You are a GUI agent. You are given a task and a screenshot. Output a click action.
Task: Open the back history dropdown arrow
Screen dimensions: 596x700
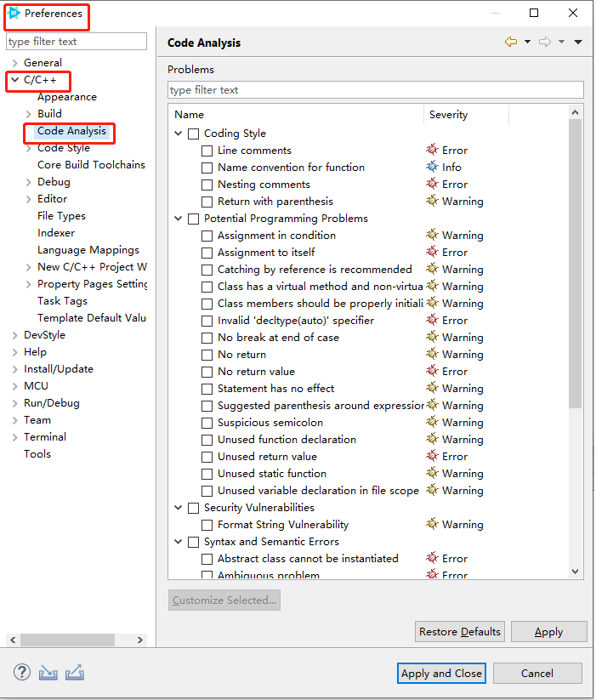(527, 42)
